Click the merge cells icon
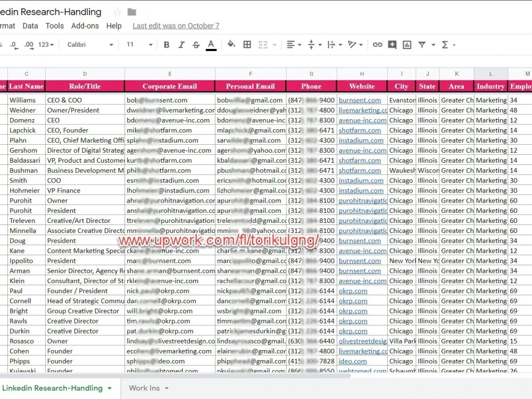The width and height of the screenshot is (532, 399). point(263,45)
